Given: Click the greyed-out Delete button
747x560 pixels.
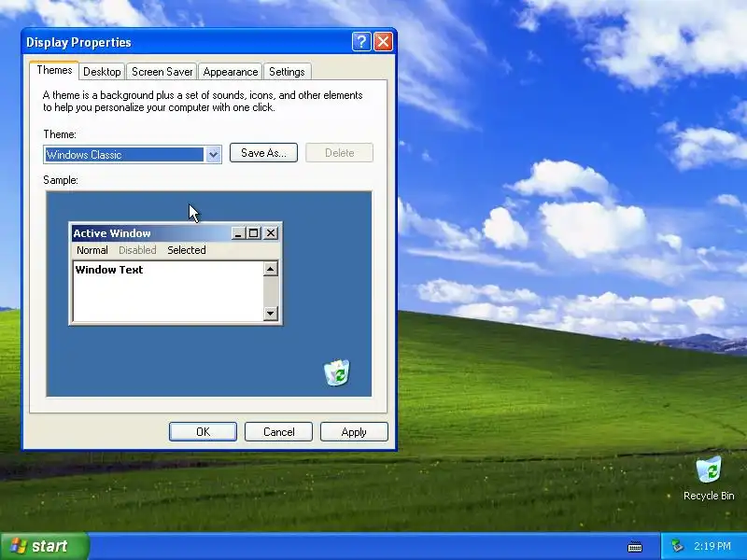Looking at the screenshot, I should pos(339,153).
